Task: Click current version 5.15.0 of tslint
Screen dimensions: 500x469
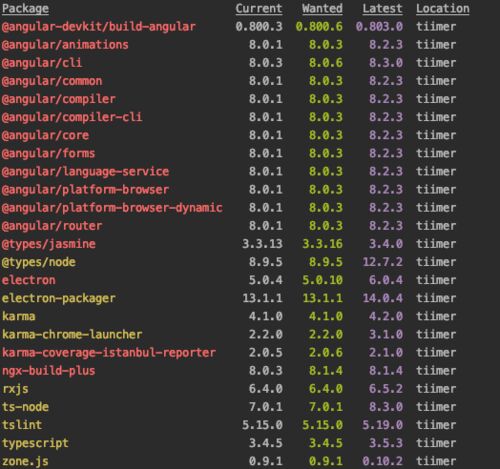Action: 262,425
